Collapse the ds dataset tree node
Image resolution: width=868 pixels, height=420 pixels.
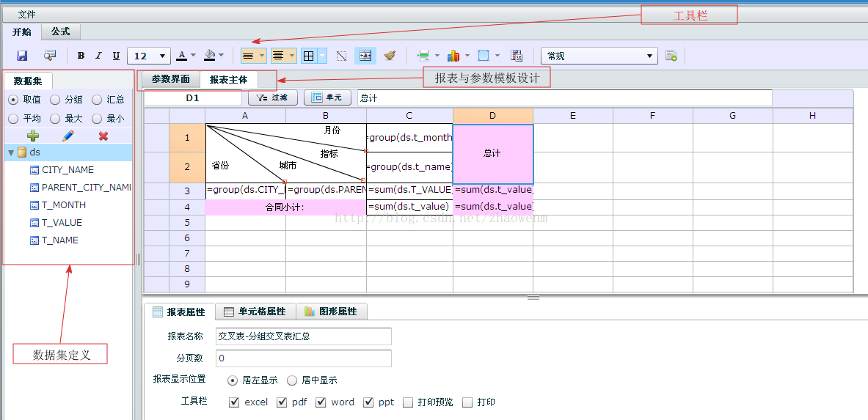click(11, 152)
